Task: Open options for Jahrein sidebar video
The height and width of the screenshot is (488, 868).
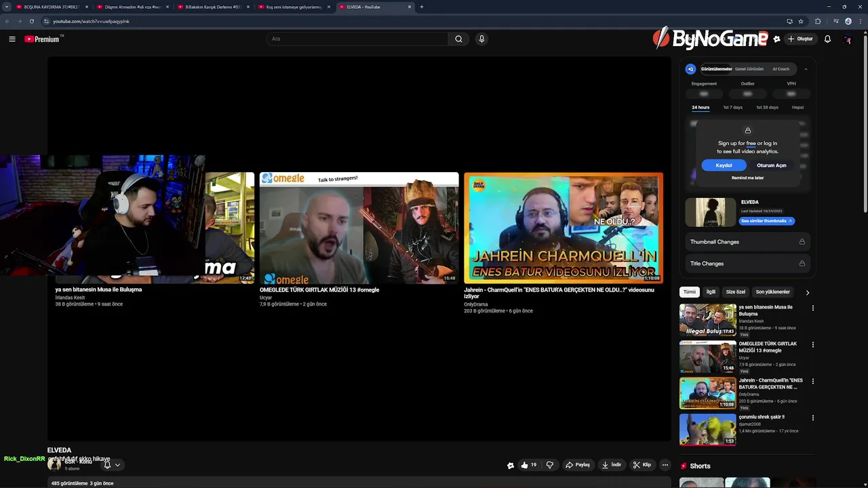Action: click(x=813, y=382)
